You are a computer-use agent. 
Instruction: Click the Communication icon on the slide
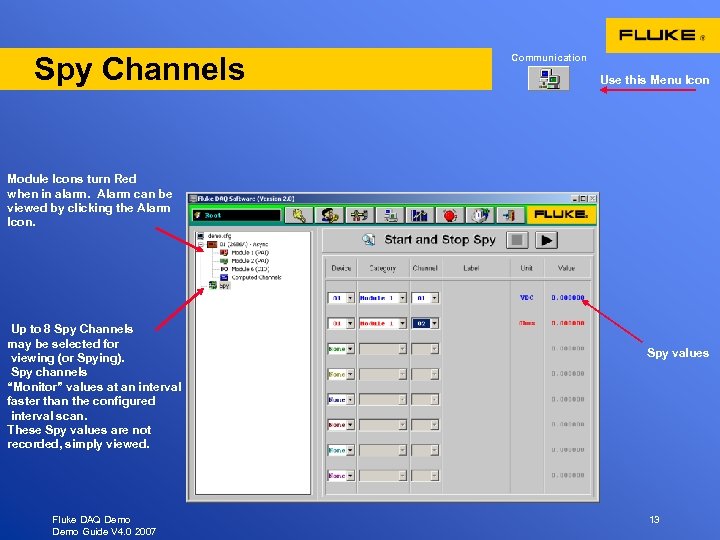pyautogui.click(x=548, y=78)
